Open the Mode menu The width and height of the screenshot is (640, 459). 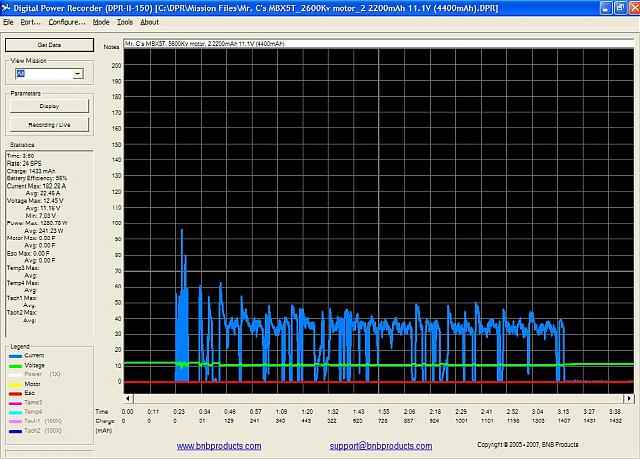(101, 21)
